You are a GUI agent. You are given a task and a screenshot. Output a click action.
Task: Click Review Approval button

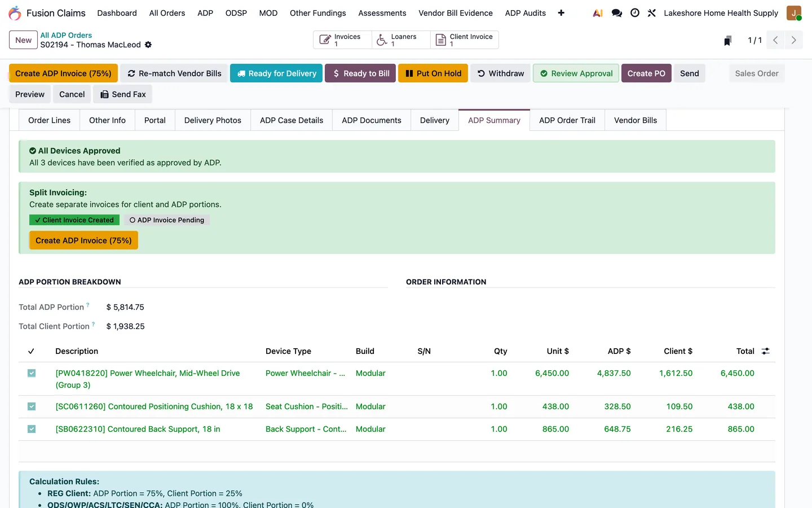tap(576, 73)
